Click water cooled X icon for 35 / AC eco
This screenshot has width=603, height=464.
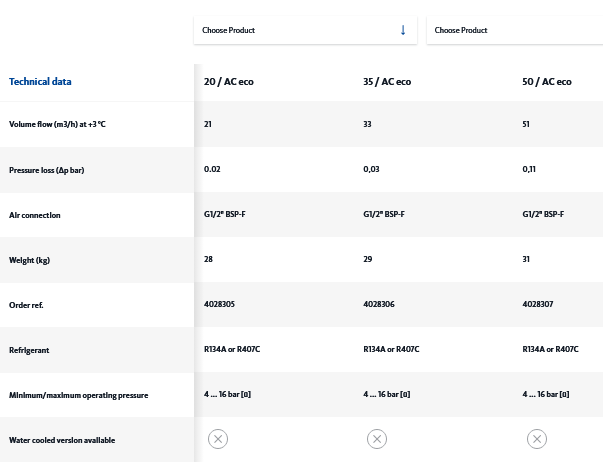click(x=377, y=439)
